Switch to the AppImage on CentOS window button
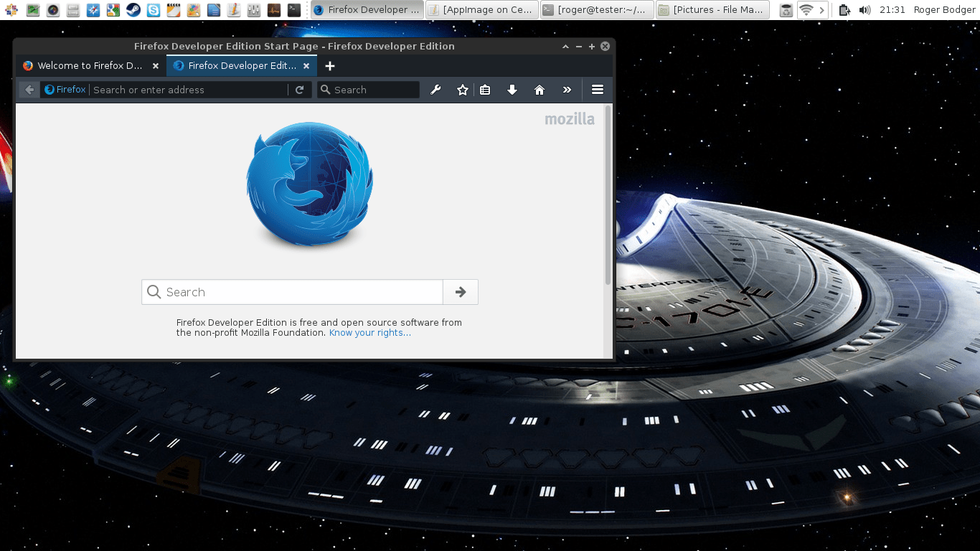Screen dimensions: 980x551 481,10
